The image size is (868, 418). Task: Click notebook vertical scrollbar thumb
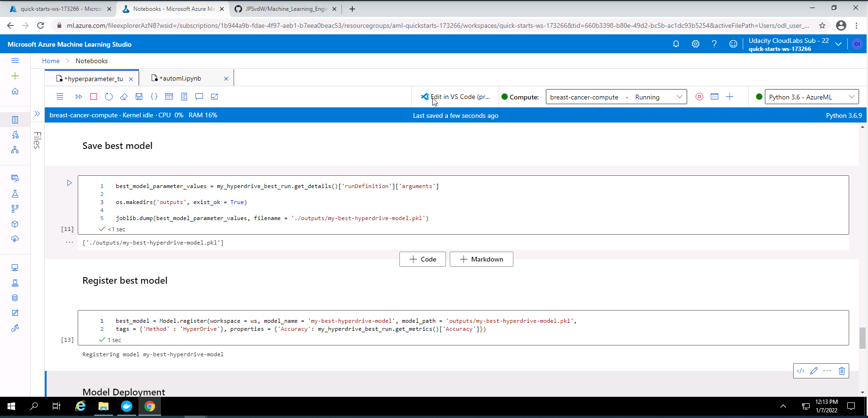(x=862, y=338)
